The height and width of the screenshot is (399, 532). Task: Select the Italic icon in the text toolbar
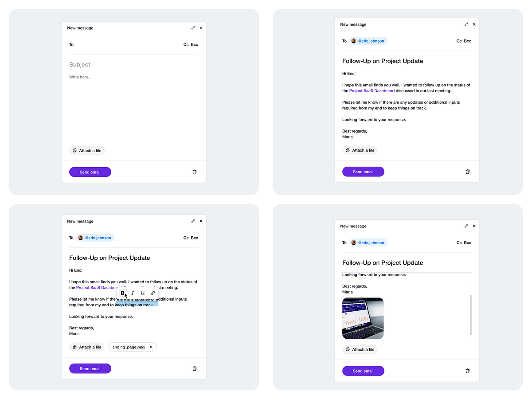pos(133,293)
